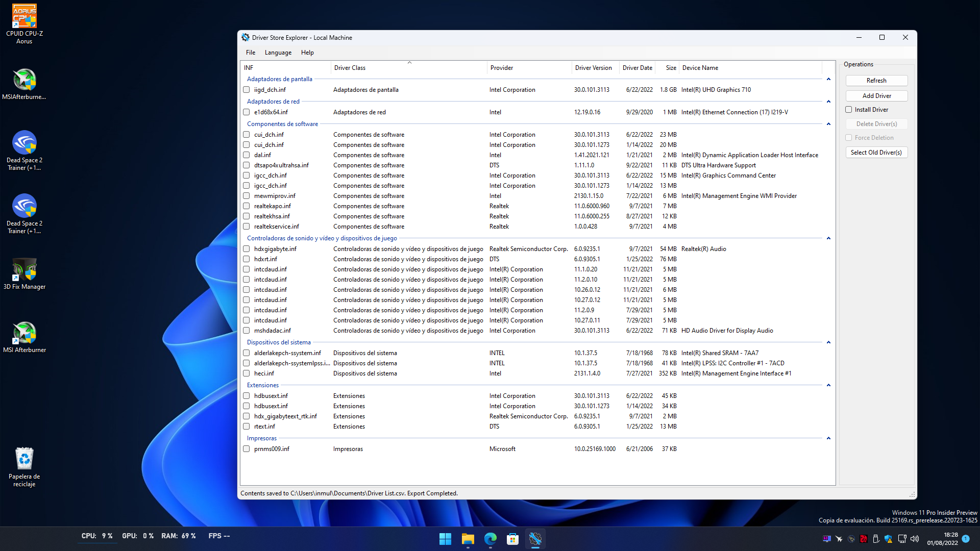Click window resize grip in status bar
Image resolution: width=980 pixels, height=551 pixels.
(x=912, y=494)
